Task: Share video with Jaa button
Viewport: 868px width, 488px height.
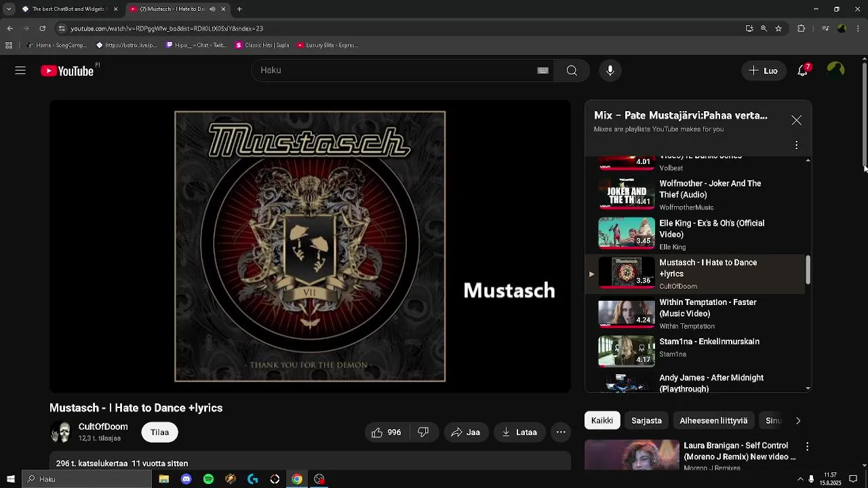Action: pos(466,432)
